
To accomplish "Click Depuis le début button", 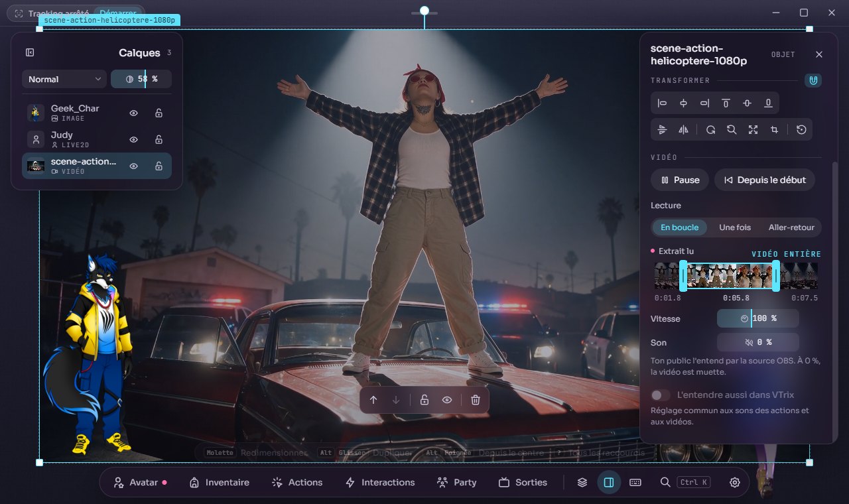I will click(765, 180).
